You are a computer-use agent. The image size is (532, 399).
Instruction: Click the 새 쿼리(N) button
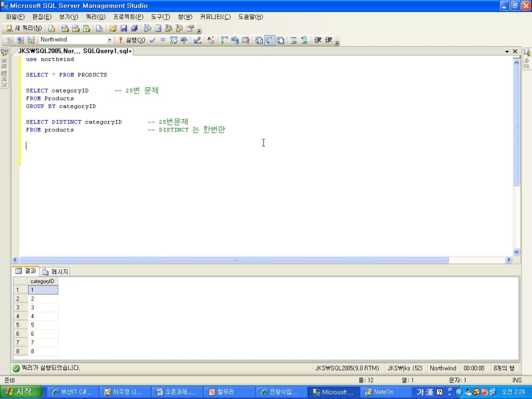point(24,29)
